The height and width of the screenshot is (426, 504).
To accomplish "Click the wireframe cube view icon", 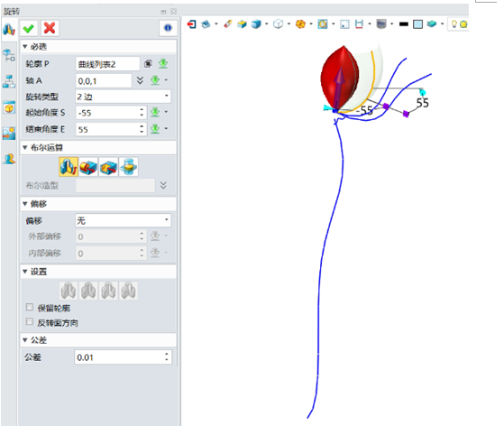I will click(279, 24).
